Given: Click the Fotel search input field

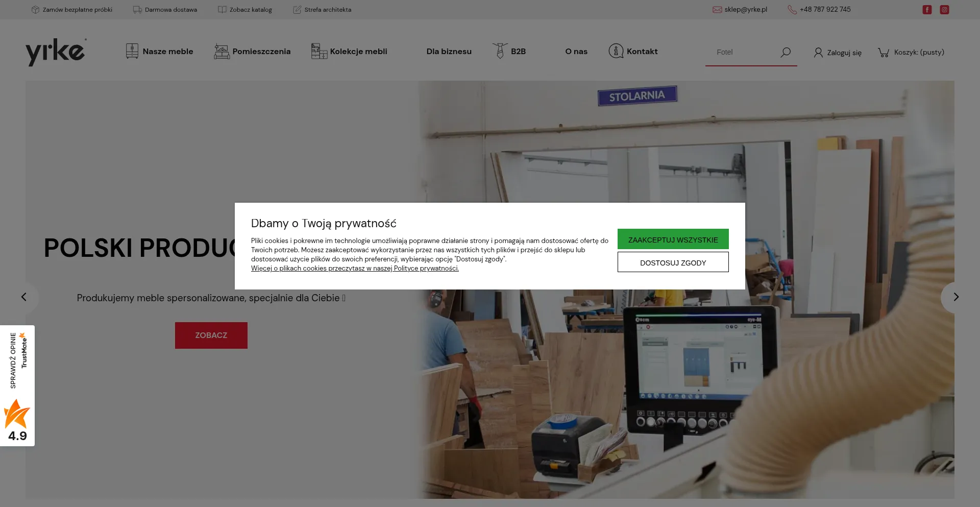Looking at the screenshot, I should pos(743,52).
